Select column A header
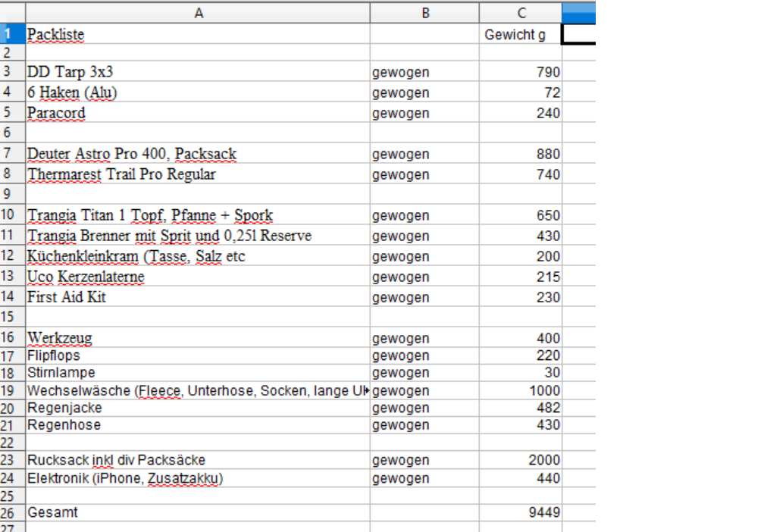 tap(198, 13)
